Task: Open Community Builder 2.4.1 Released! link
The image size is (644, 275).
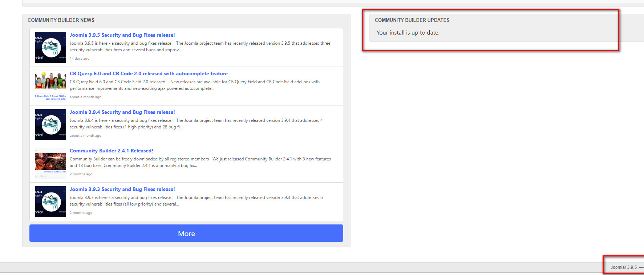Action: click(x=112, y=151)
